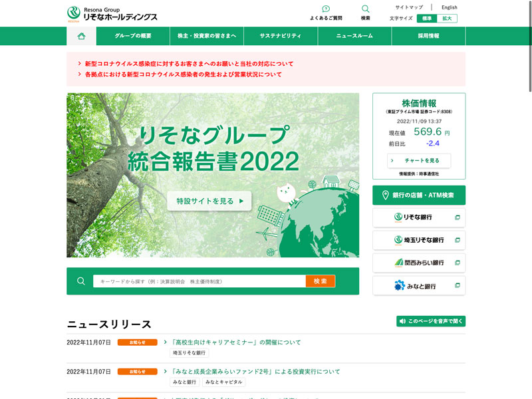532x399 pixels.
Task: Open りそな銀行 bank link
Action: (x=418, y=217)
